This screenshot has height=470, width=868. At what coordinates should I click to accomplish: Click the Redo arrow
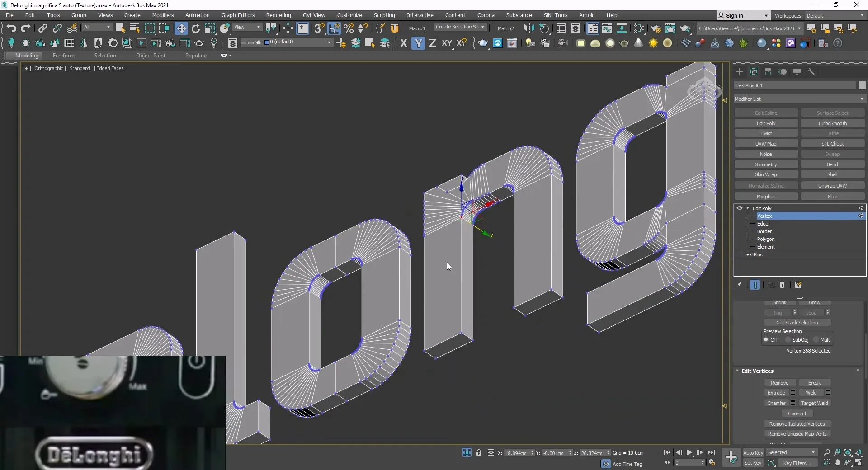pos(26,28)
